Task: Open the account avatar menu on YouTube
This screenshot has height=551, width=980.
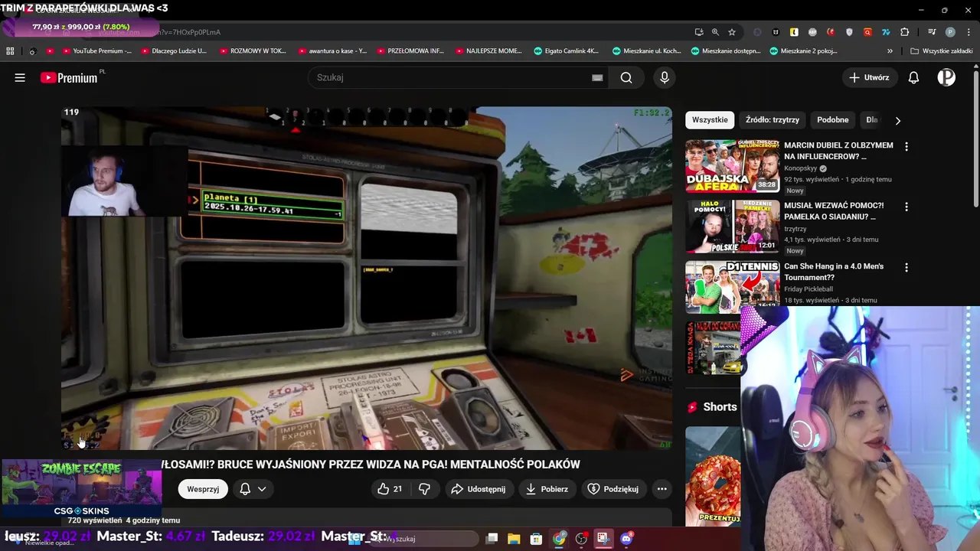Action: click(x=946, y=77)
